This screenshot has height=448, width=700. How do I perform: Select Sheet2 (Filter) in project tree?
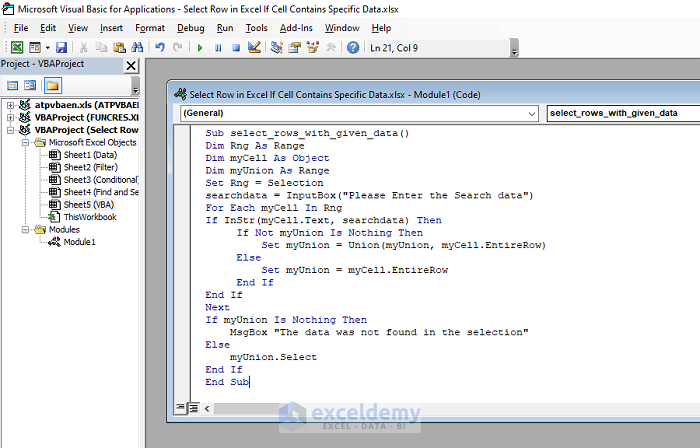[x=91, y=167]
